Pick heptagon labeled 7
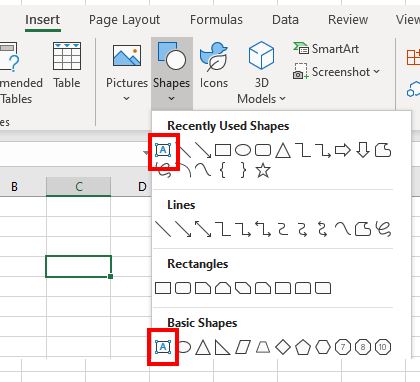This screenshot has width=420, height=382. [x=343, y=347]
